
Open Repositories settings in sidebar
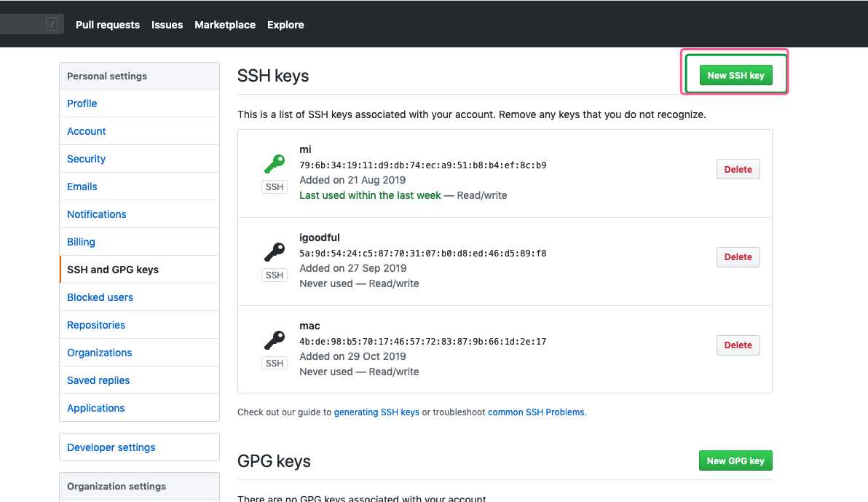pyautogui.click(x=140, y=325)
